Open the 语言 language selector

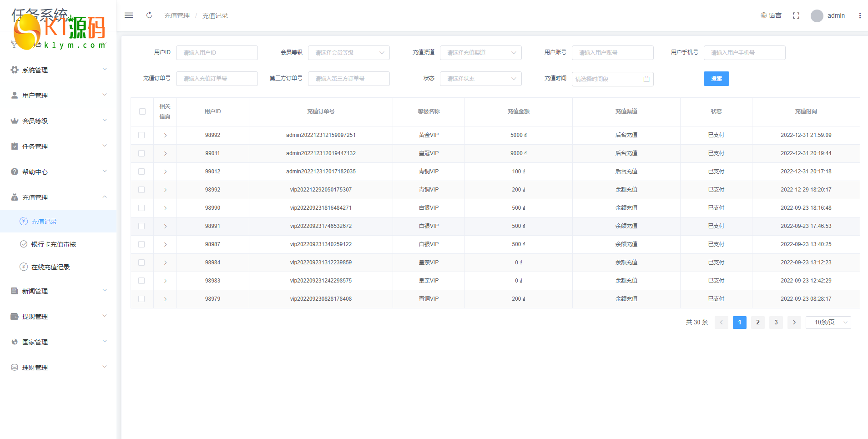771,15
